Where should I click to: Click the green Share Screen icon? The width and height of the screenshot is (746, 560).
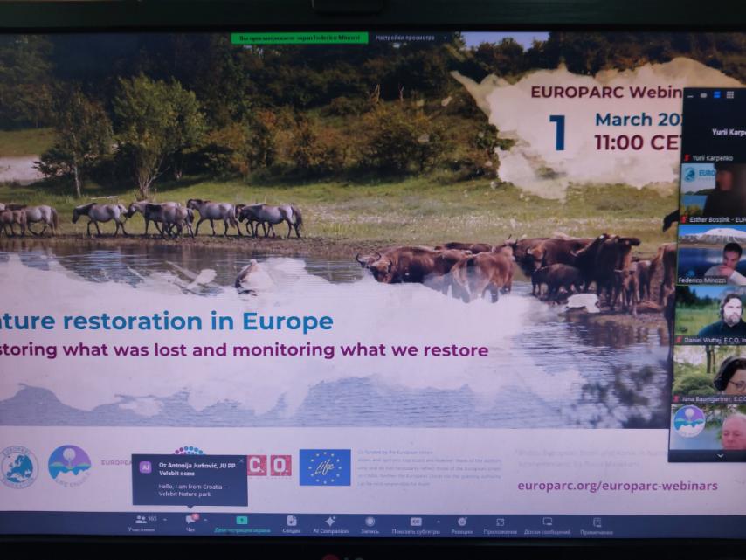pyautogui.click(x=242, y=521)
